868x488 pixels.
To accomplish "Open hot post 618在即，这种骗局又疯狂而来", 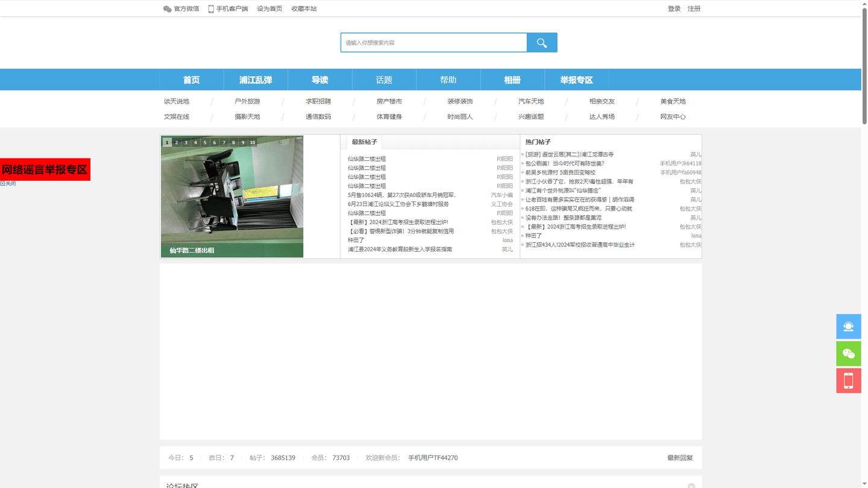I will [579, 209].
